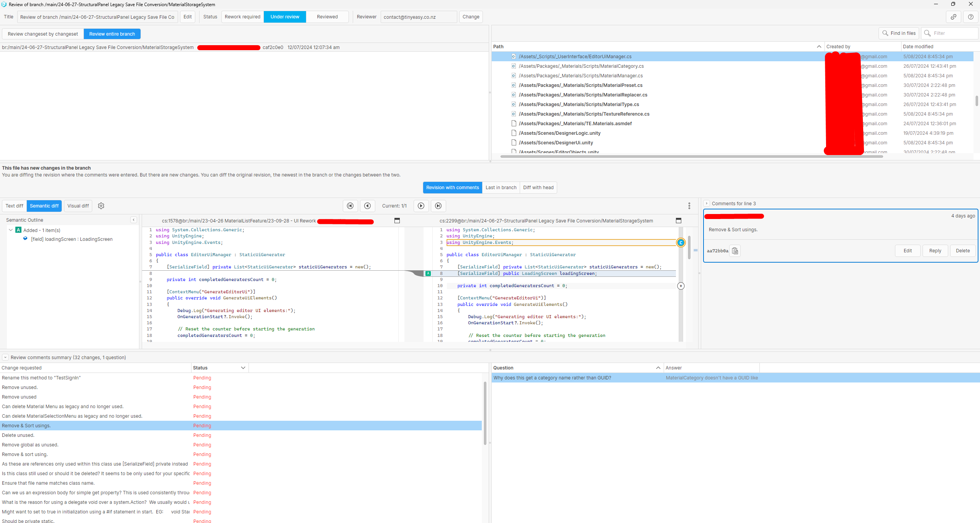The width and height of the screenshot is (980, 523).
Task: Jump to first difference in diff navigation
Action: (x=350, y=206)
